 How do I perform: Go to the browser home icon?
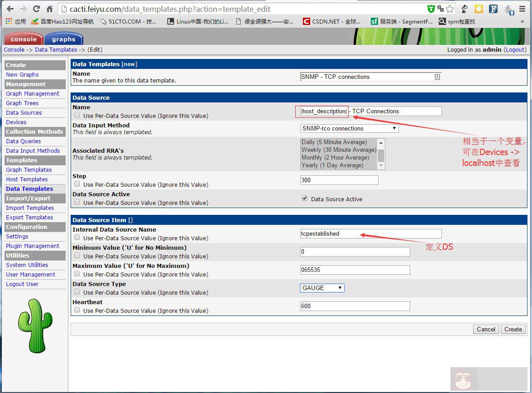50,9
